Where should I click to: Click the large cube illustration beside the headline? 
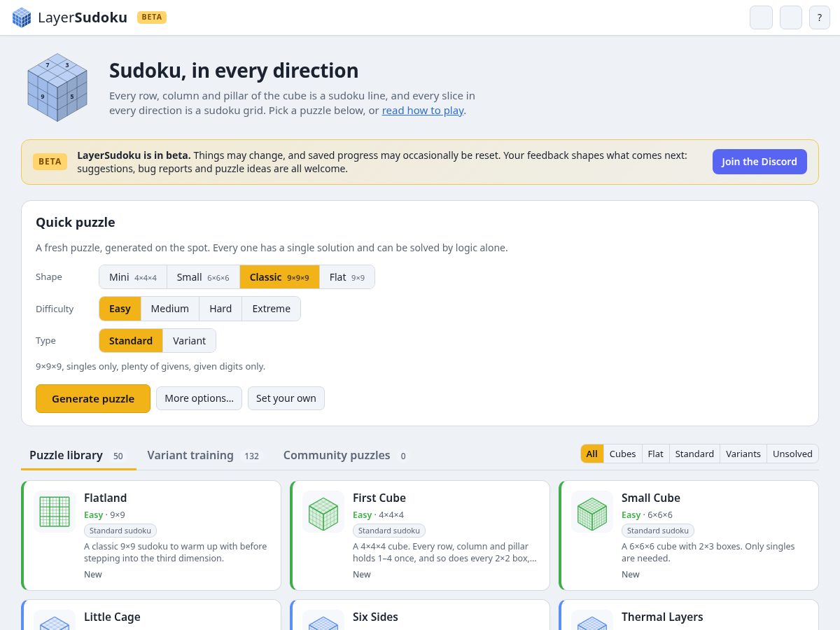[x=57, y=87]
